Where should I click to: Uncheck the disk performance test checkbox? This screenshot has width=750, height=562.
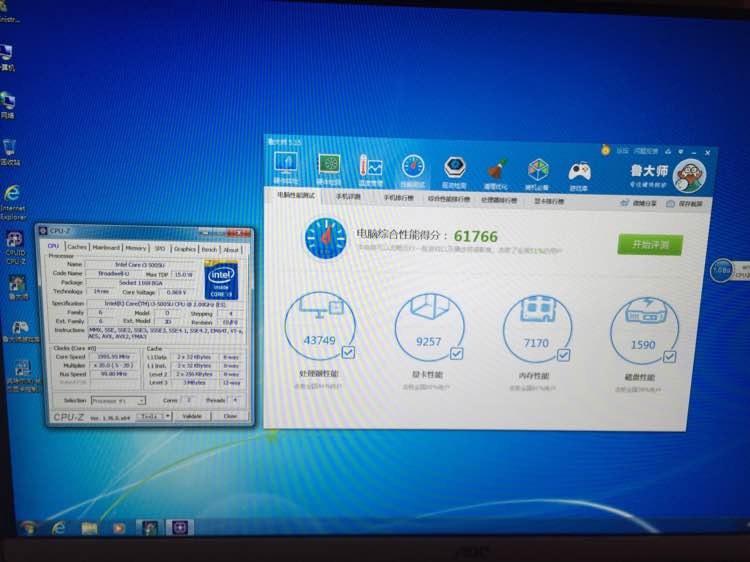670,356
